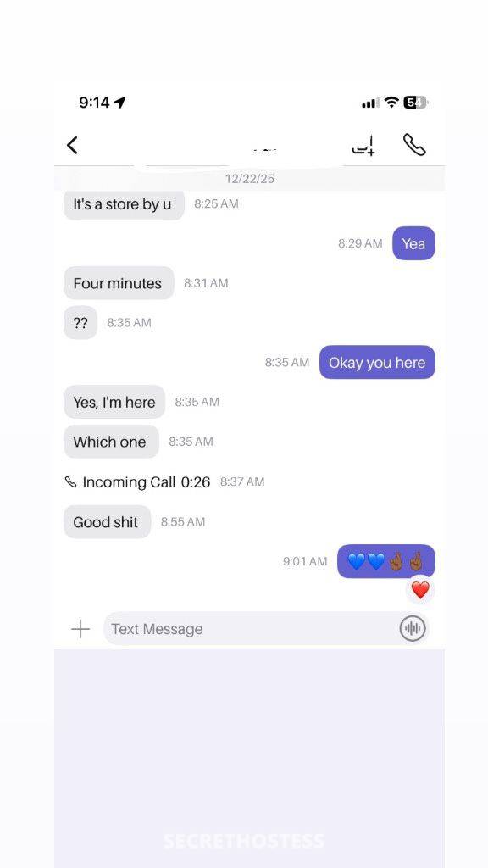This screenshot has height=868, width=488.
Task: Start a phone call with contact
Action: [413, 145]
